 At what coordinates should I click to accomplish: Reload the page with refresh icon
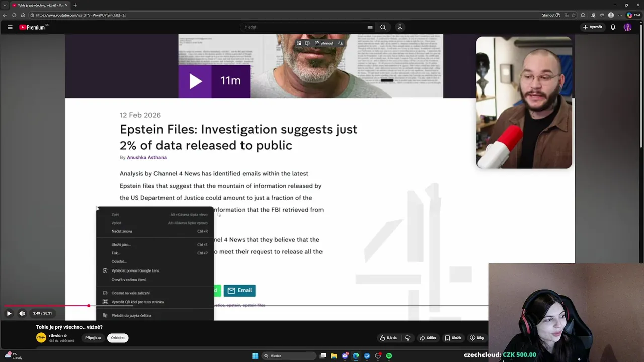click(x=14, y=15)
